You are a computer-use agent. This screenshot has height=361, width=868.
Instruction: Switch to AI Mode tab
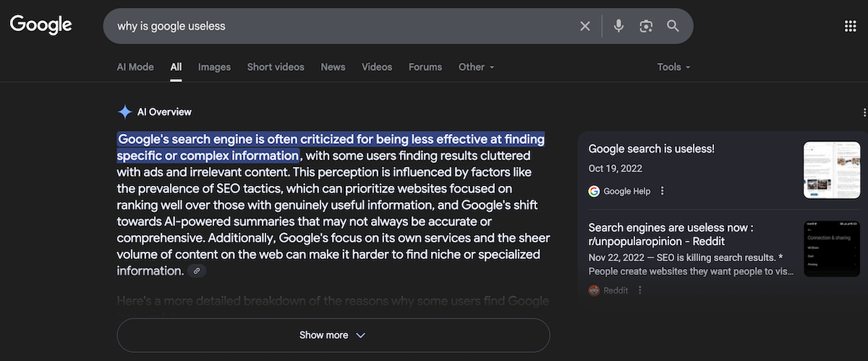pyautogui.click(x=135, y=67)
